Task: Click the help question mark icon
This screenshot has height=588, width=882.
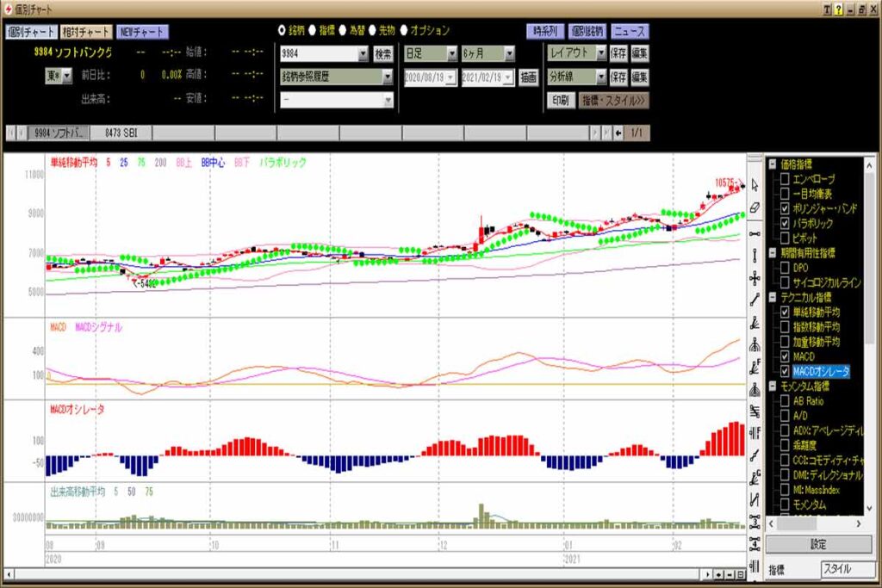Action: 839,8
